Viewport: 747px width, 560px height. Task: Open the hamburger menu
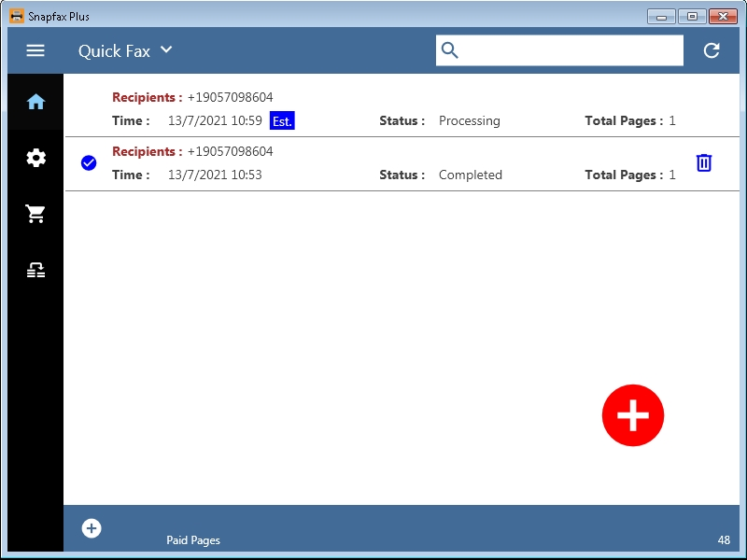coord(35,50)
